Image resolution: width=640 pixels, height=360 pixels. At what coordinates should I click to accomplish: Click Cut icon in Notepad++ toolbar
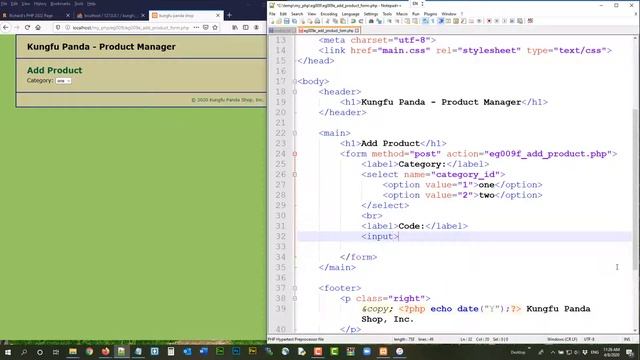tap(327, 21)
